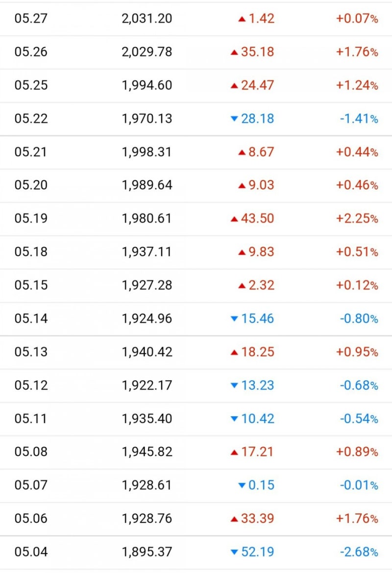
Task: Click the blue down arrow beside 28.18
Action: tap(234, 119)
